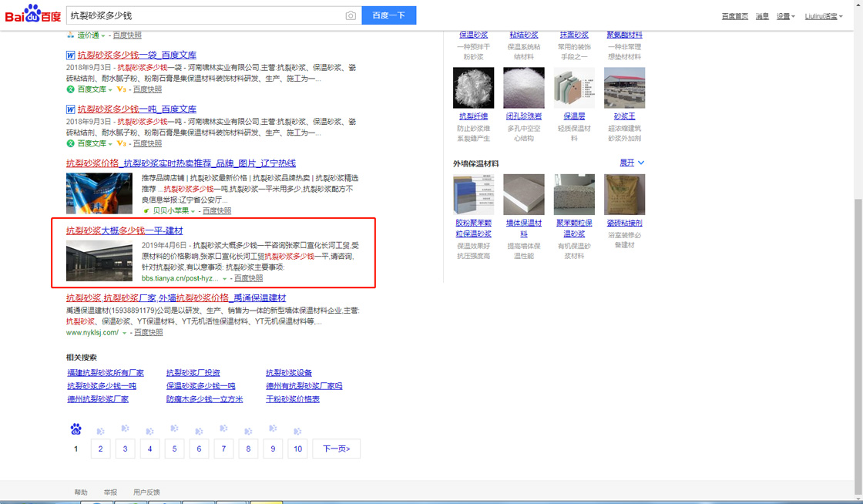This screenshot has height=504, width=863.
Task: Go to results page 8
Action: [248, 449]
